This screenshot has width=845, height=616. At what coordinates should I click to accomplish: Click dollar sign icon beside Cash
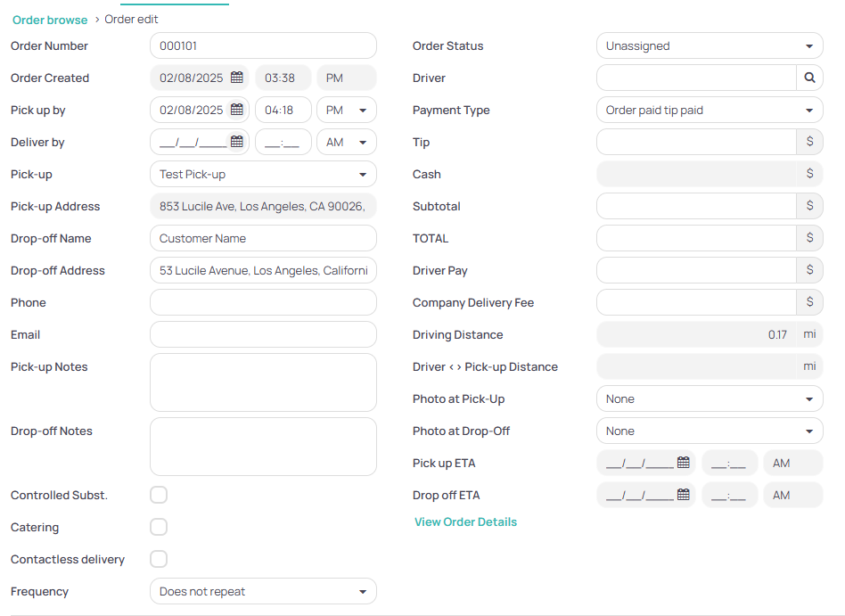809,174
